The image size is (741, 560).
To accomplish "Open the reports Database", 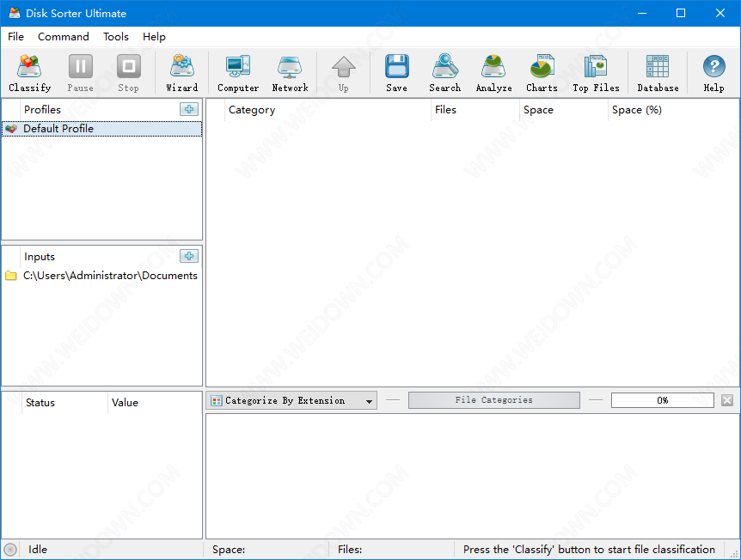I will click(658, 73).
